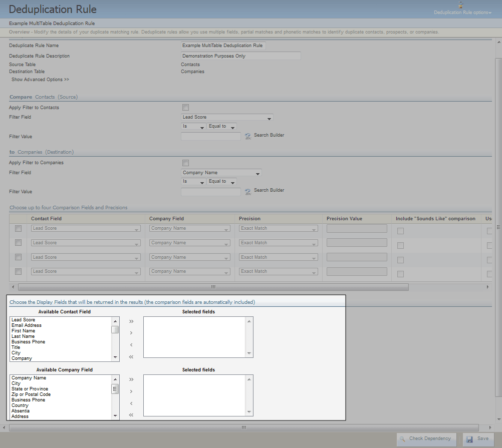Click the Check Dependency button
502x448 pixels.
pyautogui.click(x=426, y=439)
